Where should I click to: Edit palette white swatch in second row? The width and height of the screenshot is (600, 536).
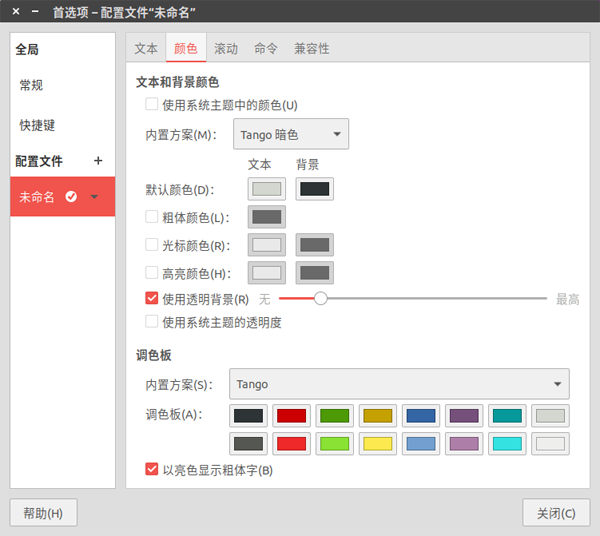pos(550,444)
